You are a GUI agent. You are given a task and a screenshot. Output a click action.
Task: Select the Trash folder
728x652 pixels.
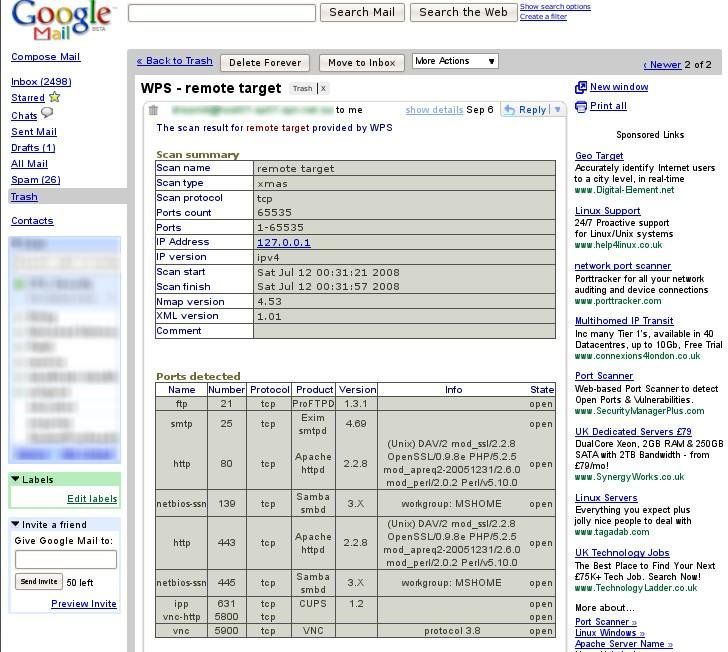point(24,197)
